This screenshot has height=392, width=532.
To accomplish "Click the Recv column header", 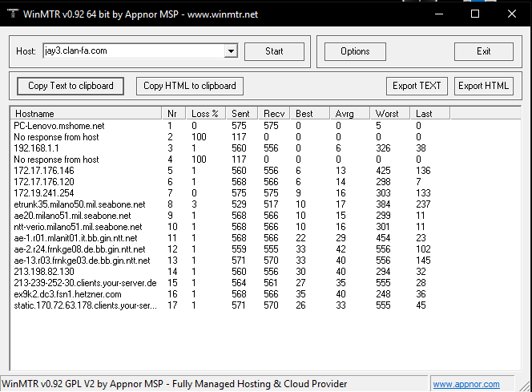I will point(274,114).
